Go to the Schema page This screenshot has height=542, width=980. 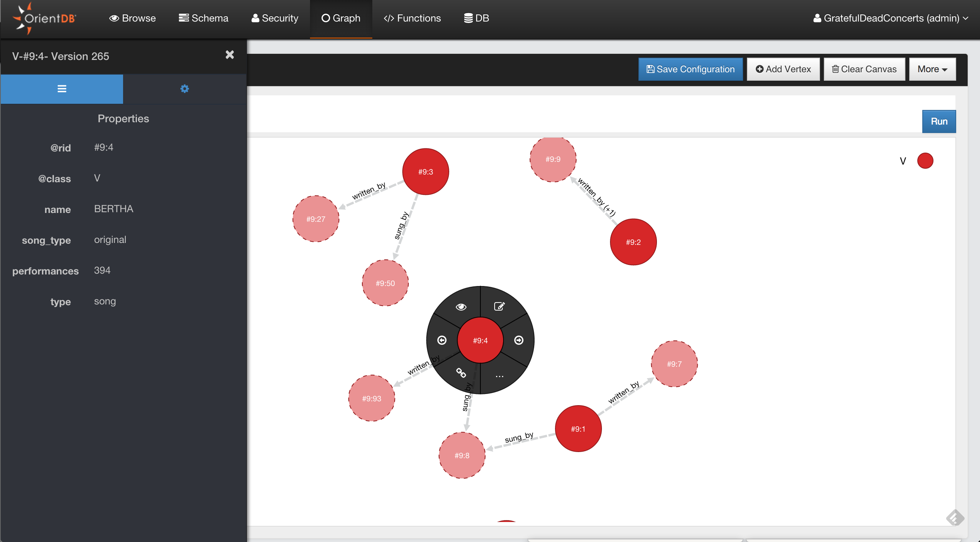click(203, 18)
